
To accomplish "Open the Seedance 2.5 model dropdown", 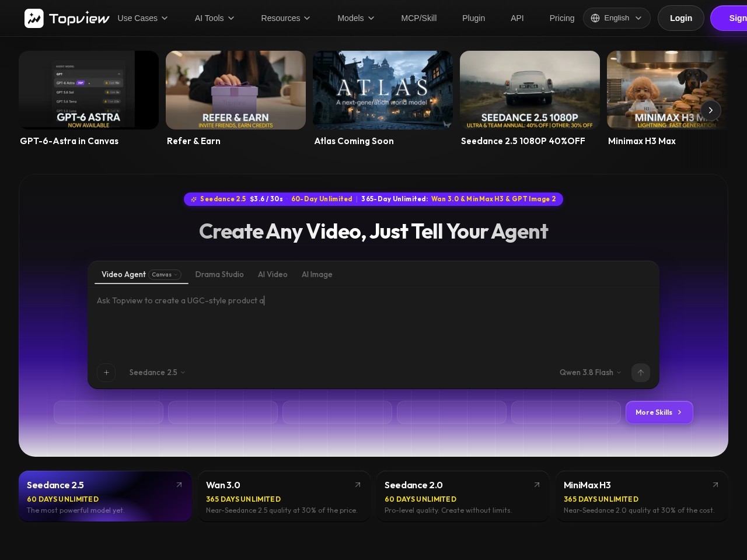I will click(157, 372).
